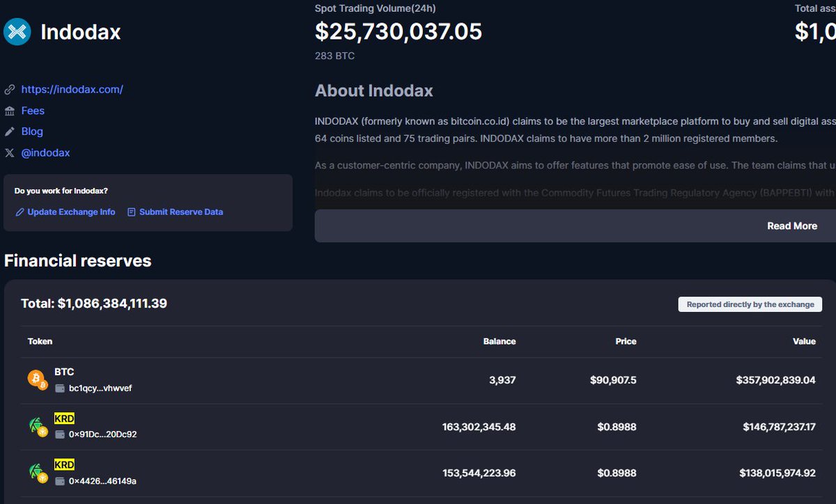
Task: Expand description with Read More button
Action: (x=792, y=226)
